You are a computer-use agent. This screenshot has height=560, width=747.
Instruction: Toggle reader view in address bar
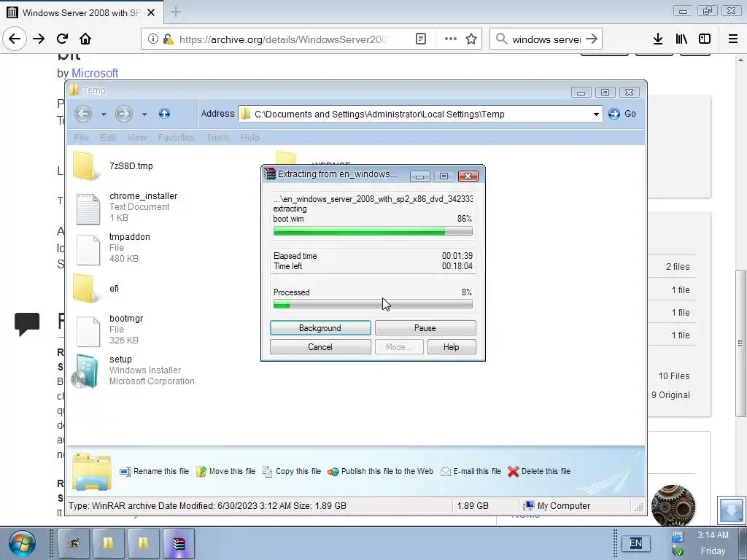click(421, 39)
